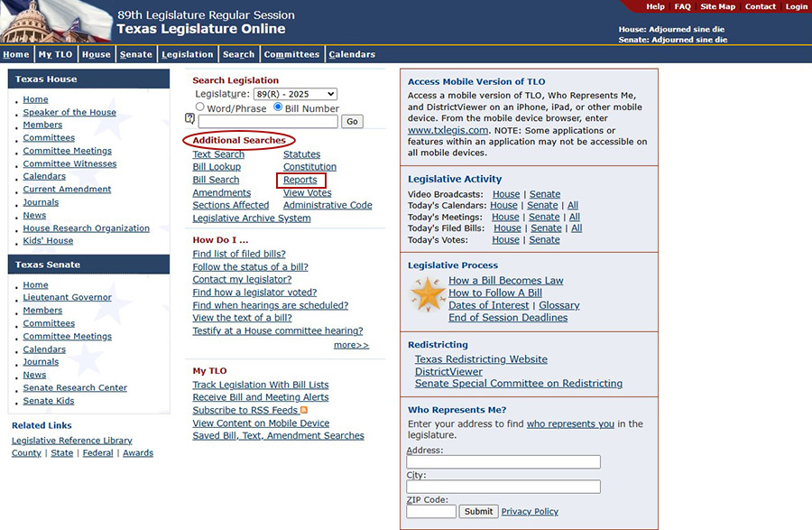Open the Glossary link
The width and height of the screenshot is (812, 530).
pos(559,305)
